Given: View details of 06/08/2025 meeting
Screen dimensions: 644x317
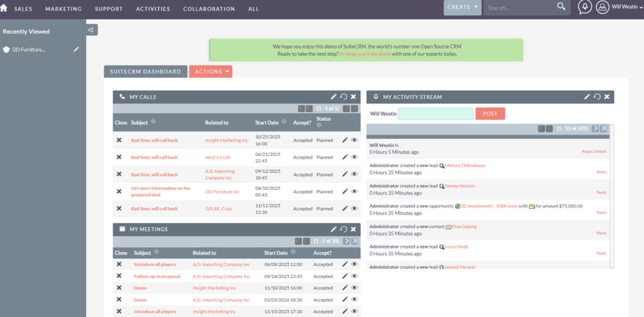Looking at the screenshot, I should tap(355, 264).
